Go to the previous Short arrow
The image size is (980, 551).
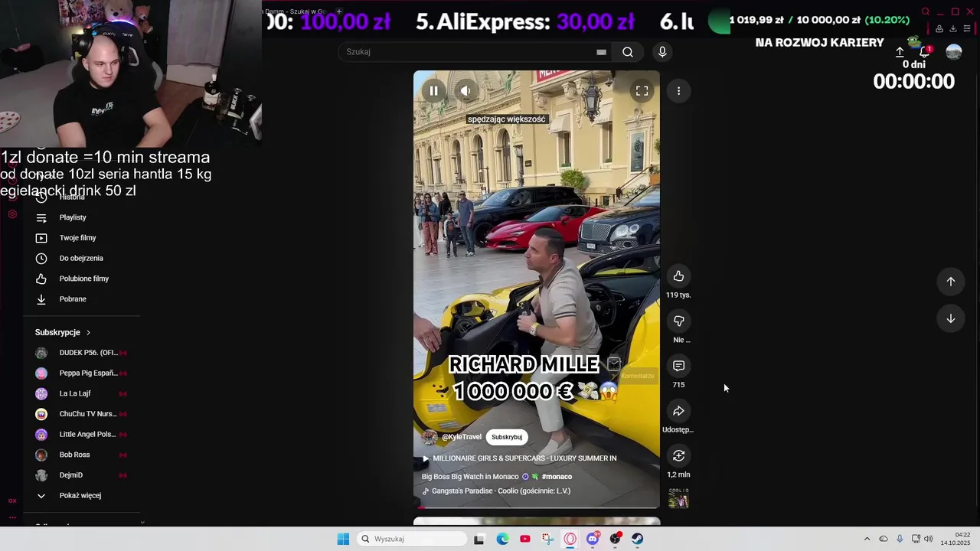point(950,282)
